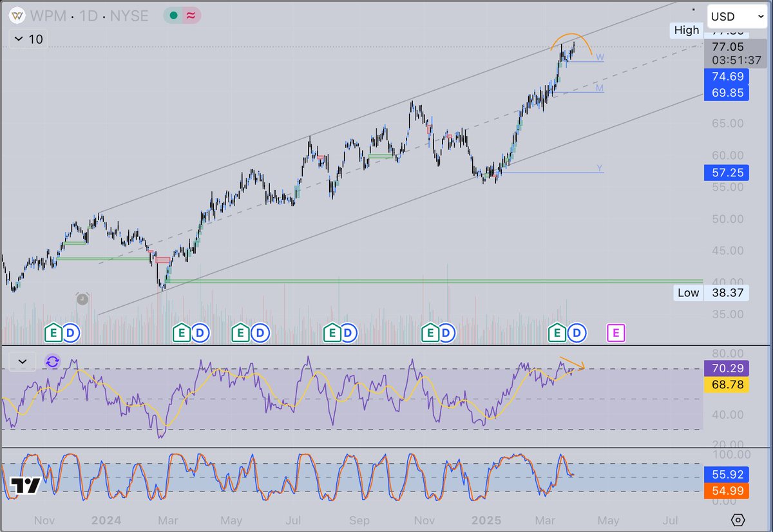Click the gray alarm clock alert icon
The image size is (773, 532).
pos(82,298)
